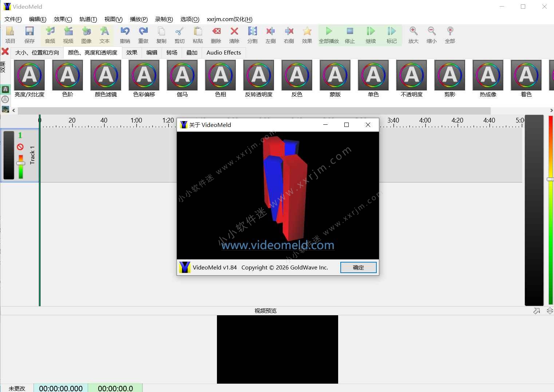554x392 pixels.
Task: Open the 轨道(T) menu
Action: pyautogui.click(x=88, y=19)
